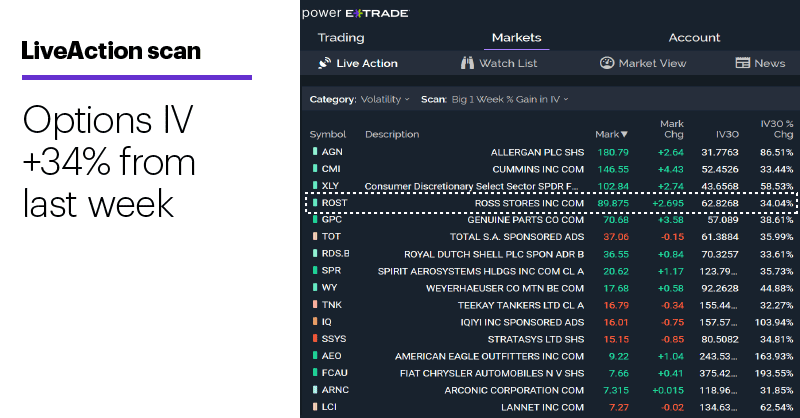Image resolution: width=800 pixels, height=418 pixels.
Task: Click the 180.79 mark price
Action: click(613, 152)
